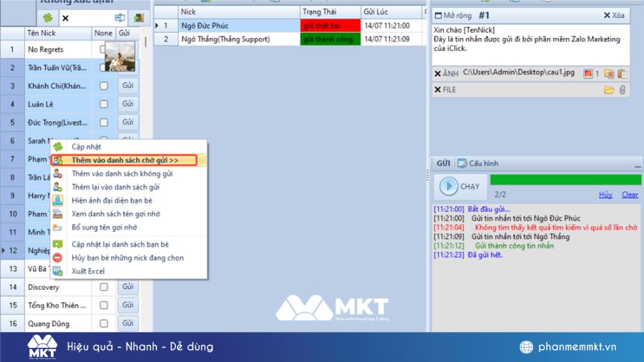
Task: Click the paste clipboard icon in ẢNH row
Action: 623,74
